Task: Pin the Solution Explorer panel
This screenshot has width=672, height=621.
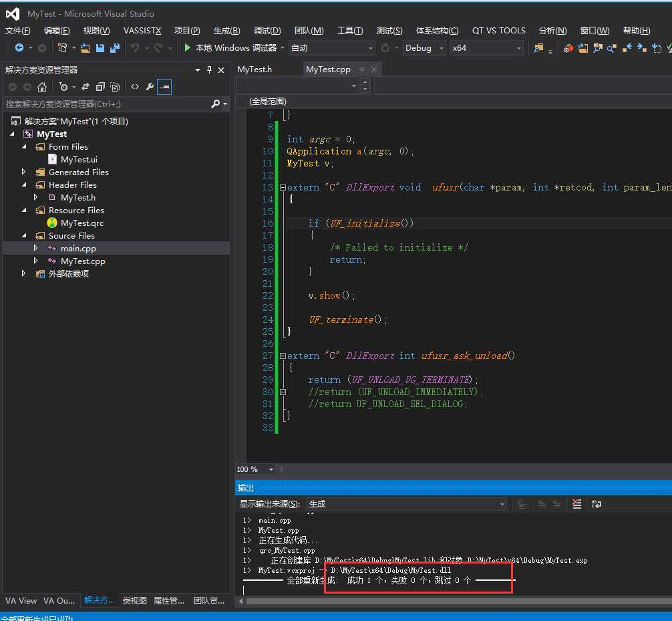Action: coord(209,70)
